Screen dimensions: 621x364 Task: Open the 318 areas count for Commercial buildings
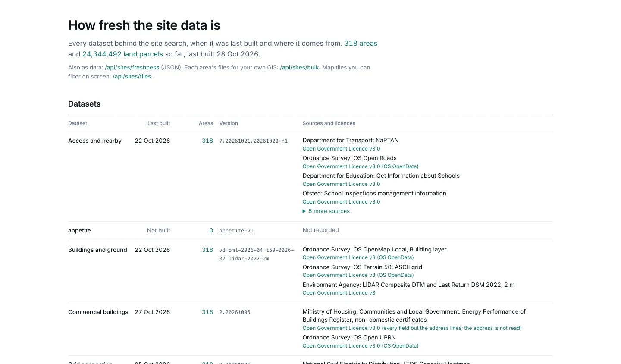(x=207, y=312)
